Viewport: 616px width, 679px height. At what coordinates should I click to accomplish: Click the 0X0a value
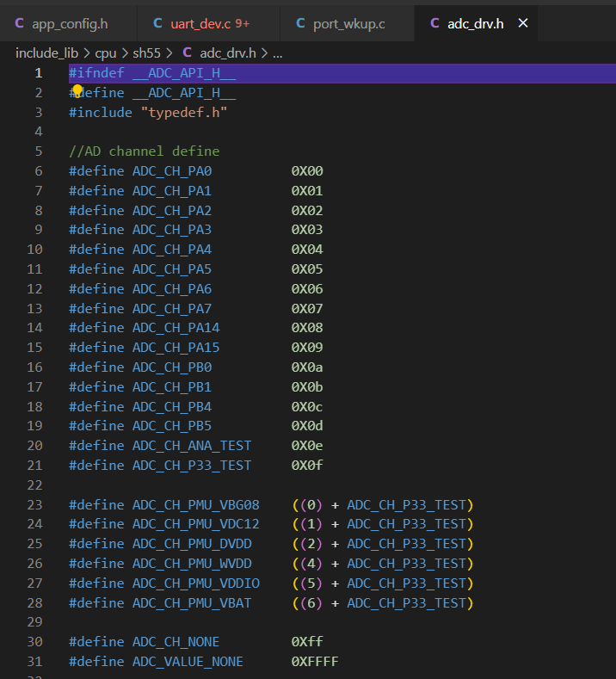(x=307, y=367)
